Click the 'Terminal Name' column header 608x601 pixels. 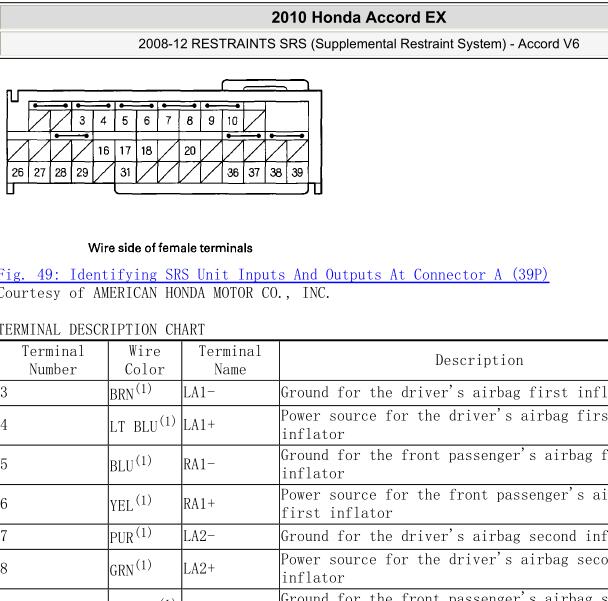pos(230,360)
